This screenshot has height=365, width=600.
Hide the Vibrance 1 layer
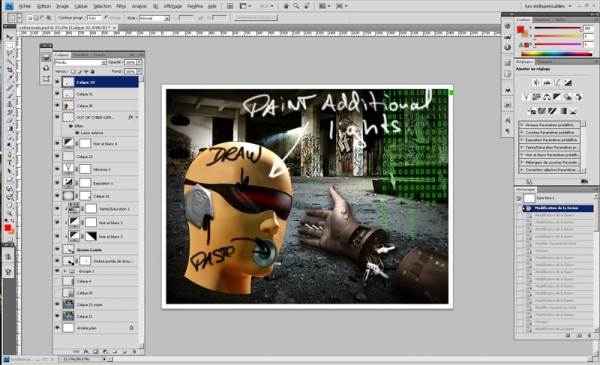(57, 169)
